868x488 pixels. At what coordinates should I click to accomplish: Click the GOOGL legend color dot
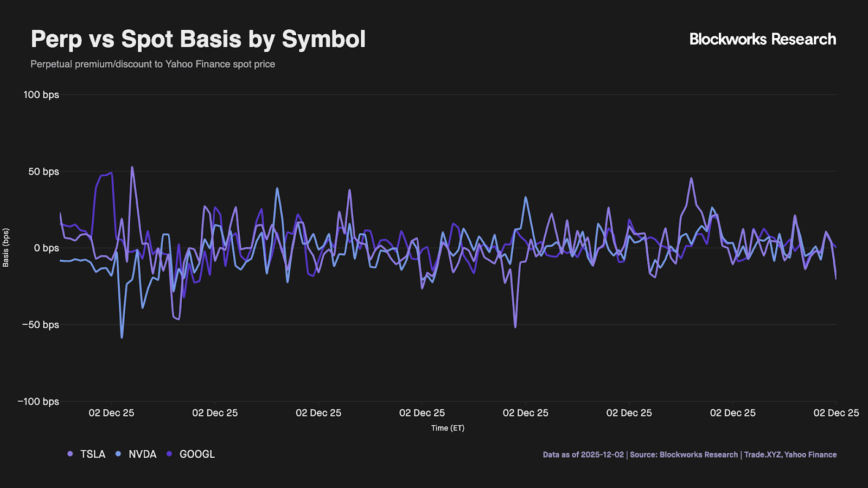pyautogui.click(x=169, y=454)
